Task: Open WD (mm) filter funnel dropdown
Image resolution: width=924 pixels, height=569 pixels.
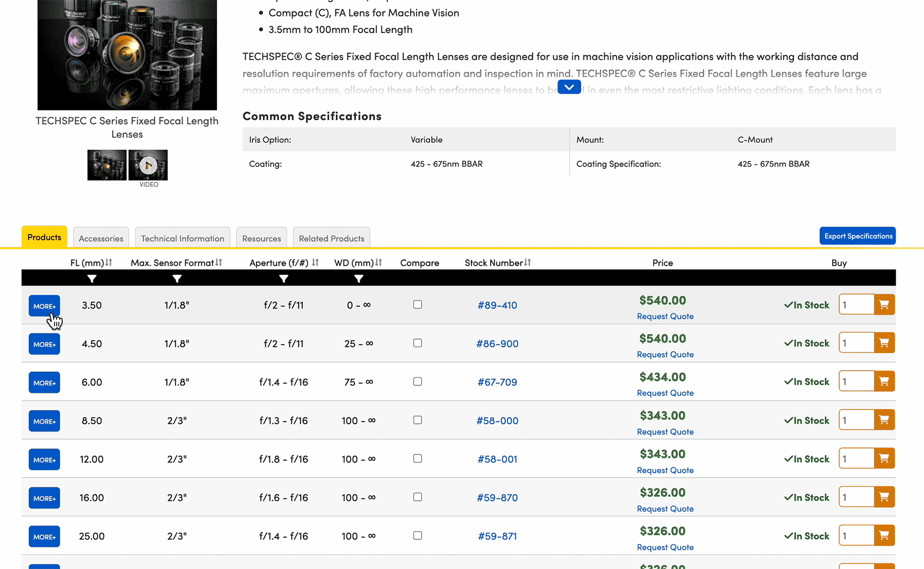Action: [x=358, y=278]
